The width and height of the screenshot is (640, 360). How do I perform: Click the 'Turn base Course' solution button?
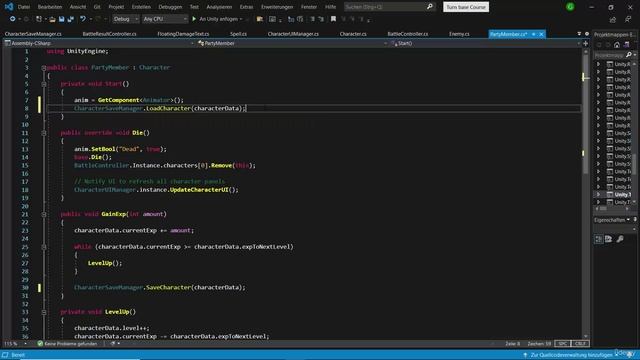tap(466, 7)
